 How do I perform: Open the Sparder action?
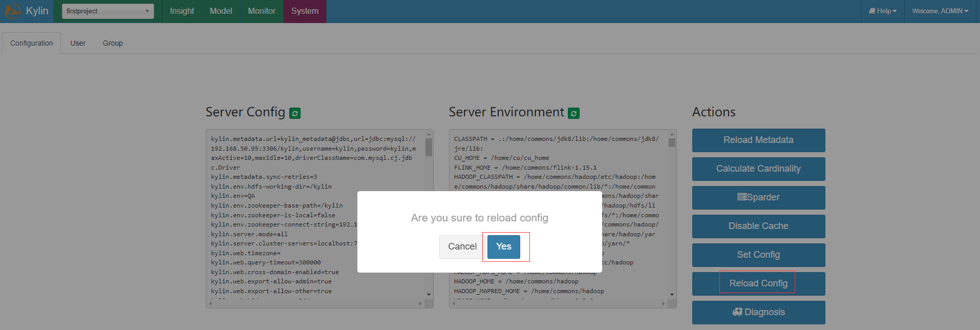tap(758, 197)
